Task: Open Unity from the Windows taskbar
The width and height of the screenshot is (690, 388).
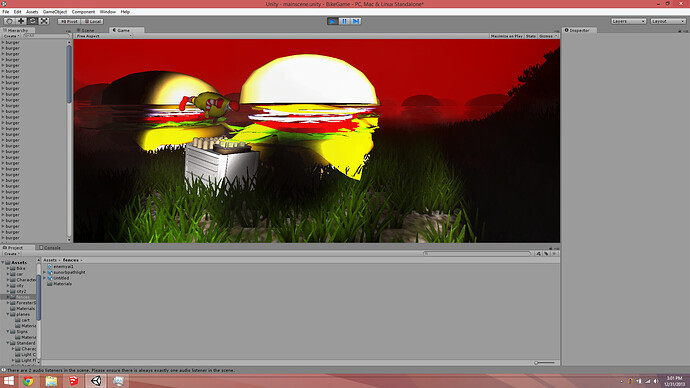Action: pyautogui.click(x=96, y=381)
